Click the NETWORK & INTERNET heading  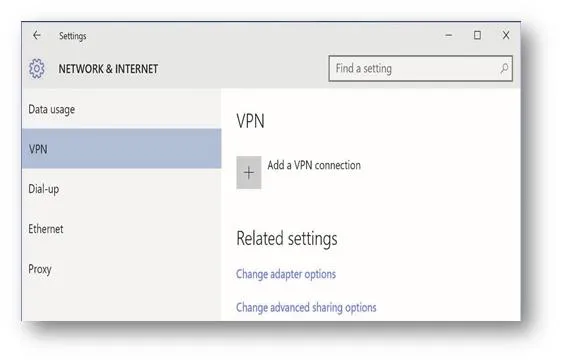click(x=108, y=69)
